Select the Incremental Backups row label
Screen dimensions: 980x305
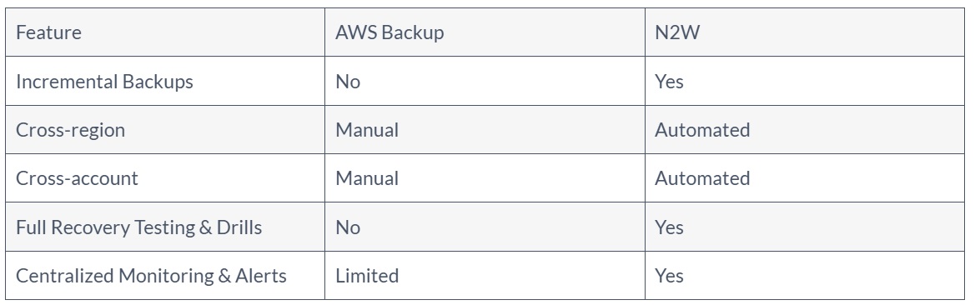(165, 82)
